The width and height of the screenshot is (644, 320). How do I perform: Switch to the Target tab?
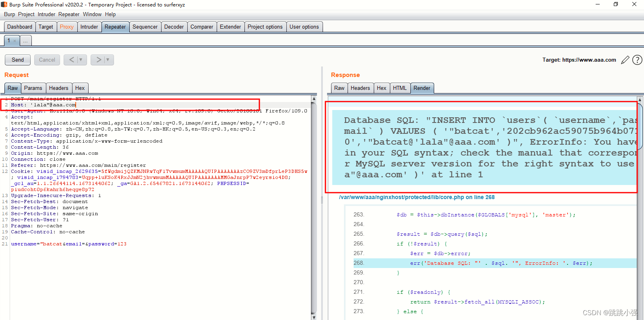(x=46, y=27)
